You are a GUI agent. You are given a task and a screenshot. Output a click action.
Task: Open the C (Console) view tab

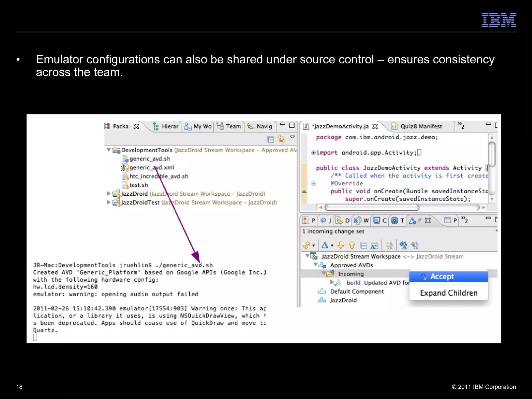point(380,221)
